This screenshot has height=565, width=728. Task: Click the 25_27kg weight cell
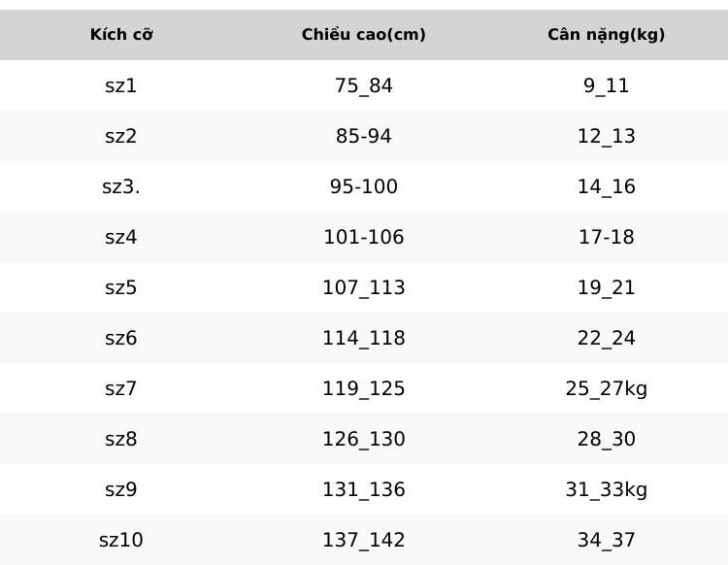(x=606, y=389)
